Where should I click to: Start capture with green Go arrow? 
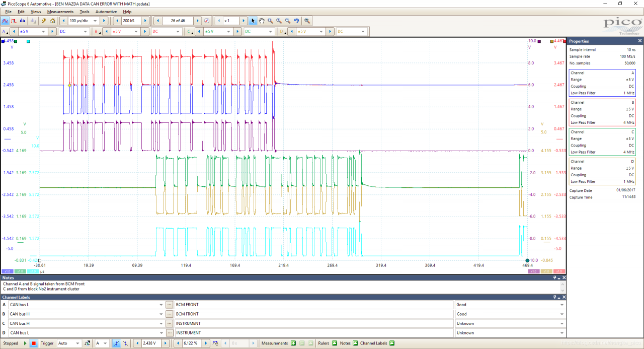coord(25,343)
